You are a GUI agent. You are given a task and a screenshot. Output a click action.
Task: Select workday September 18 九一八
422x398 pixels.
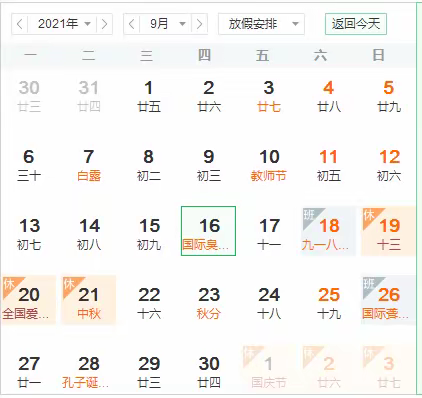click(x=328, y=231)
